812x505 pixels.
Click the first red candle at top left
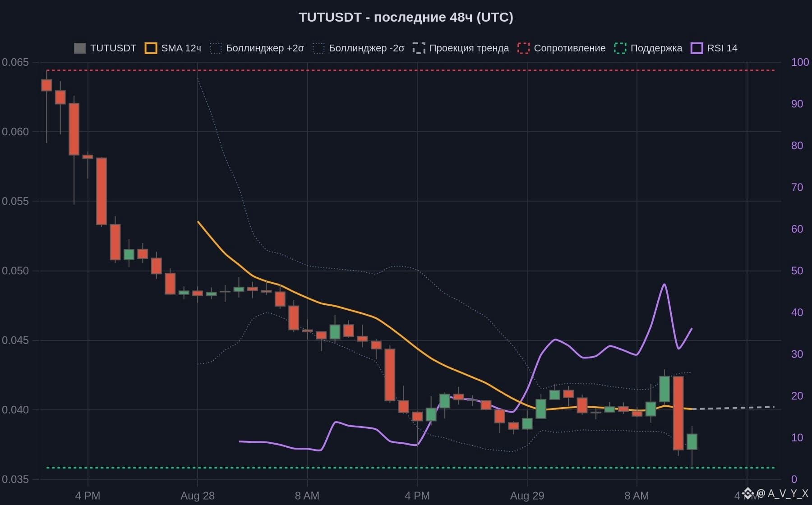tap(46, 85)
